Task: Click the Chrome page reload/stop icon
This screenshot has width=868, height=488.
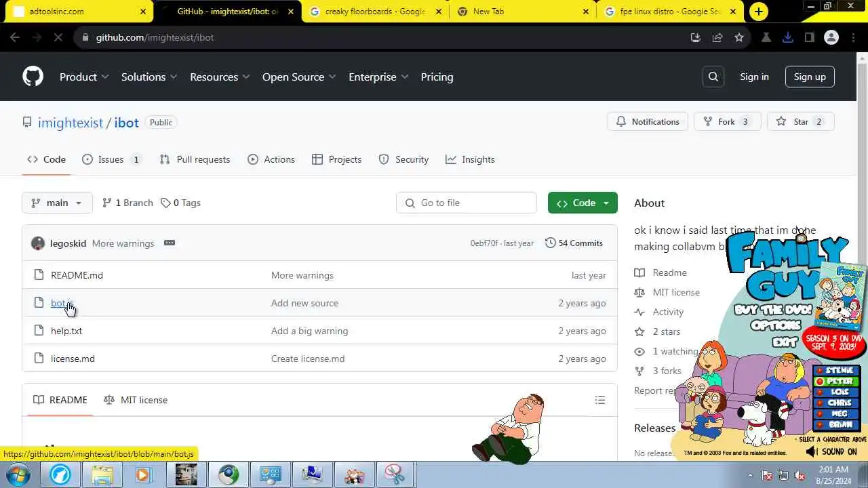Action: (x=58, y=37)
